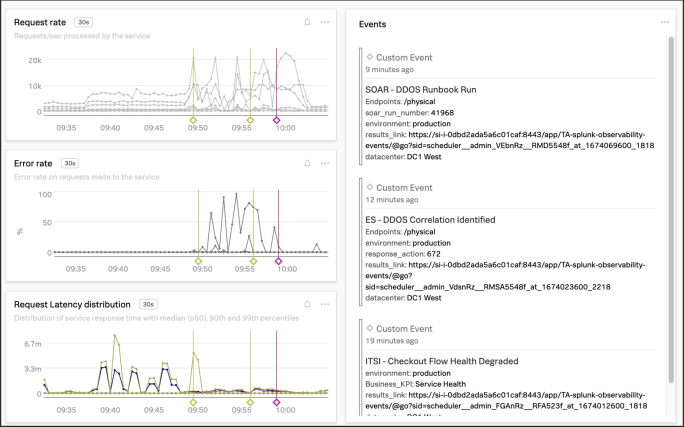Image resolution: width=684 pixels, height=427 pixels.
Task: Click the ES - DDOS Correlation Identified title
Action: pyautogui.click(x=430, y=219)
